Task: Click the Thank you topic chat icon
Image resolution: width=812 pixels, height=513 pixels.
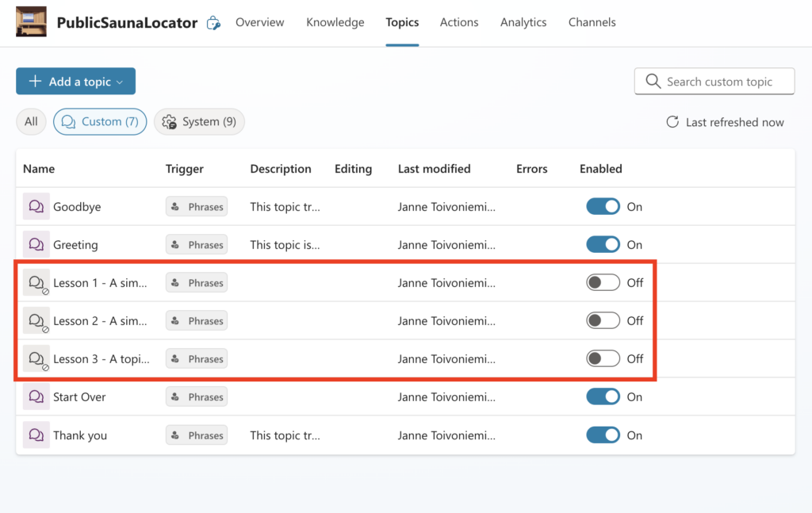Action: [x=36, y=435]
